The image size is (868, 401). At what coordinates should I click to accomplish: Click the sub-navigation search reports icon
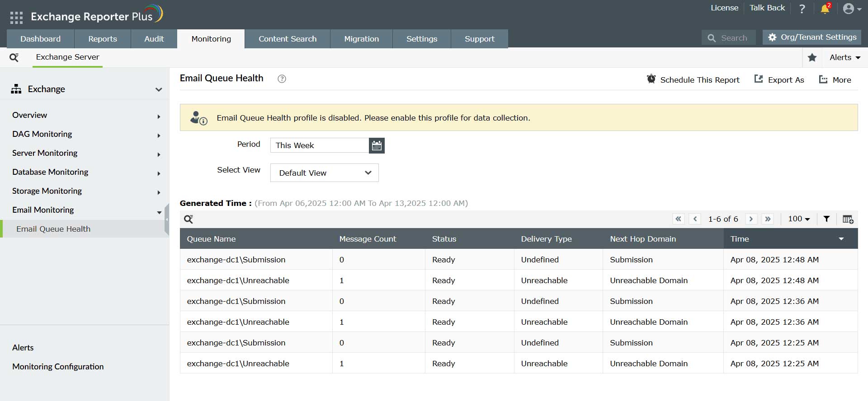tap(14, 57)
